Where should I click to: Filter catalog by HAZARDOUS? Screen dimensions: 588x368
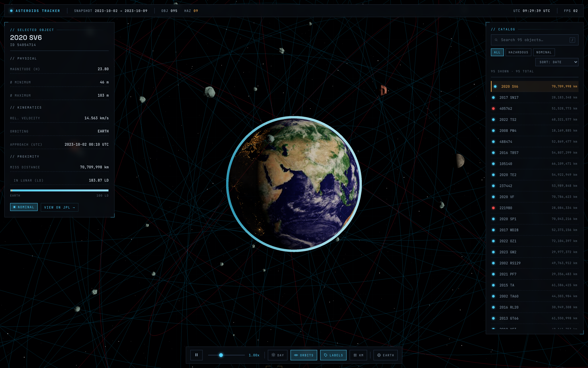[x=518, y=52]
